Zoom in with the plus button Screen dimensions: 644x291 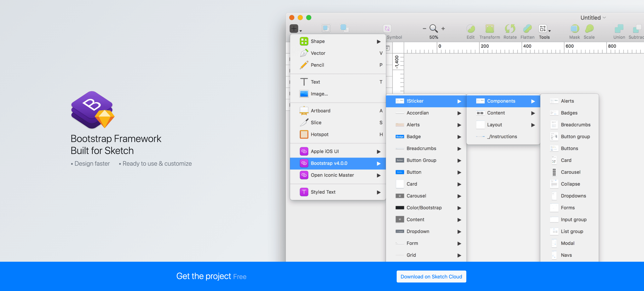443,29
